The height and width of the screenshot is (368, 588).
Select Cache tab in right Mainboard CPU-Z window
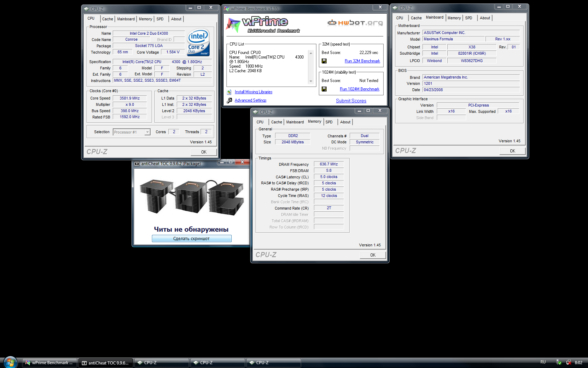tap(416, 18)
